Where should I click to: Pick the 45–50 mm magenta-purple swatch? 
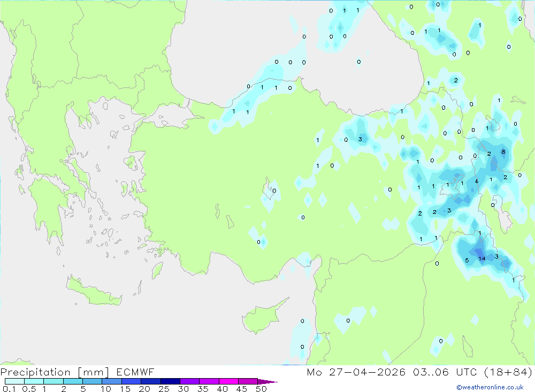click(x=248, y=381)
